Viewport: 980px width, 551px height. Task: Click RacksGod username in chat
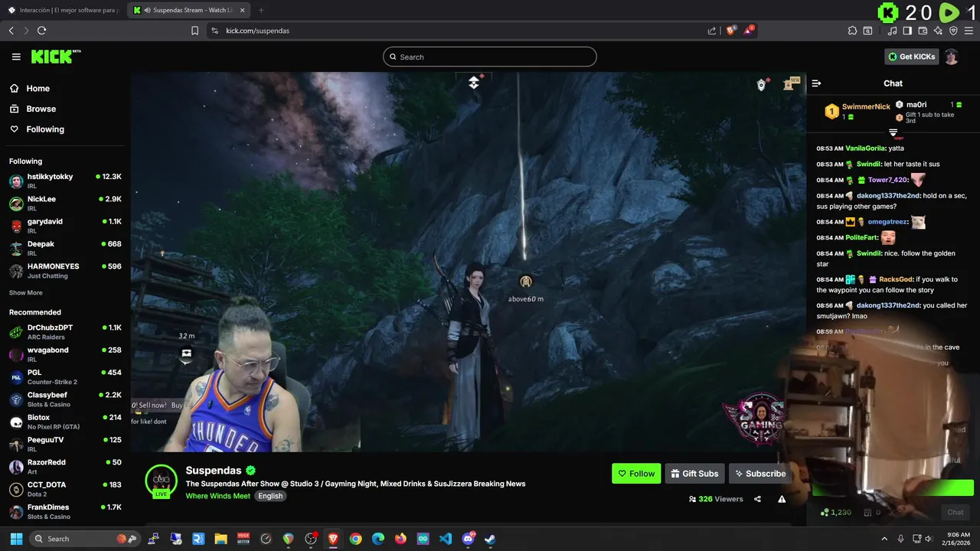point(896,279)
